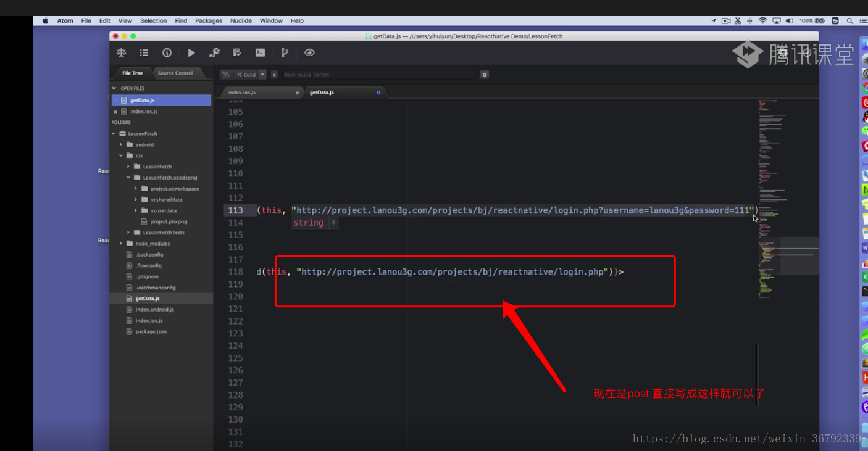Expand the xcshareddata folder
The width and height of the screenshot is (868, 451).
pyautogui.click(x=136, y=200)
